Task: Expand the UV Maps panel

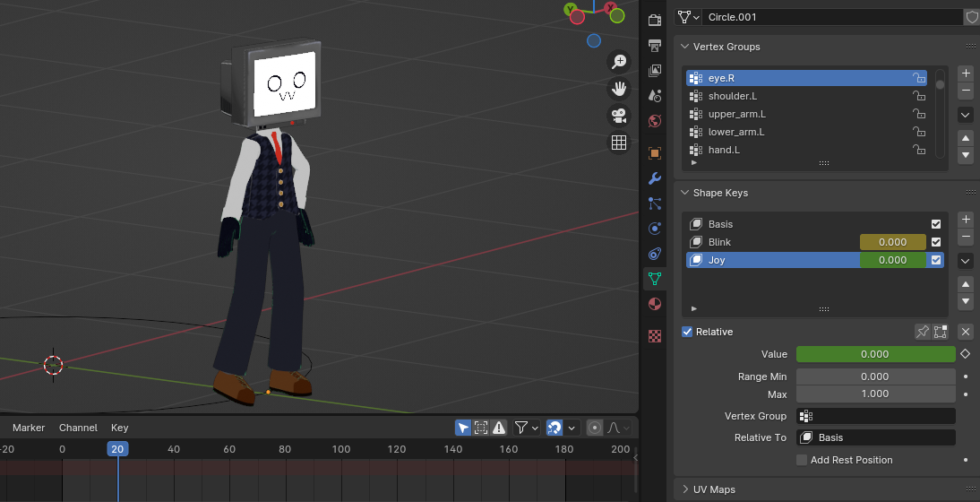Action: tap(685, 489)
